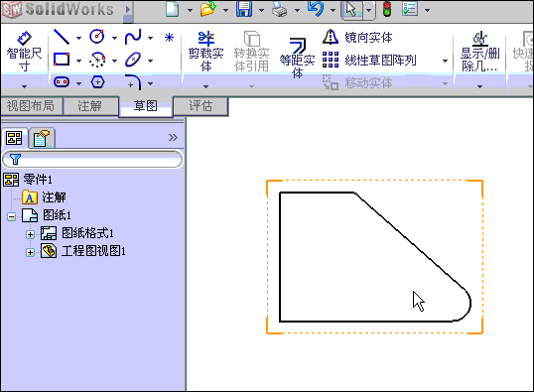Screen dimensions: 534x392
Task: Click the New document icon
Action: click(173, 9)
